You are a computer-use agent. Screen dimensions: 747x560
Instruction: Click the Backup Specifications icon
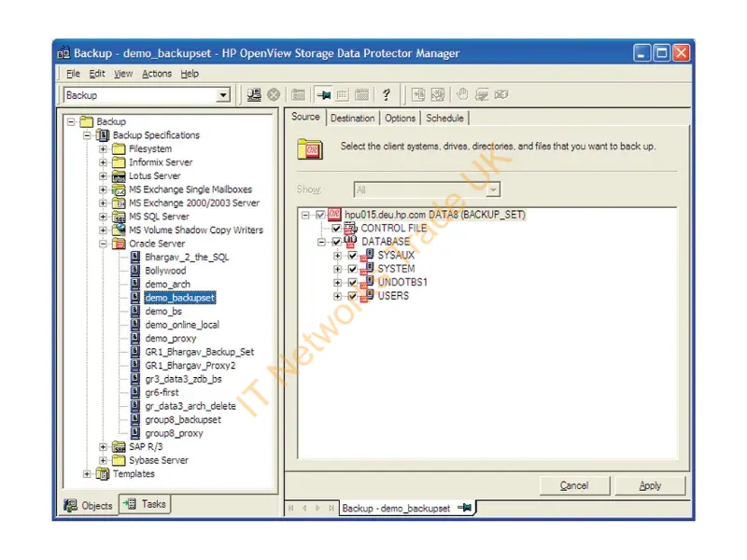(x=103, y=135)
